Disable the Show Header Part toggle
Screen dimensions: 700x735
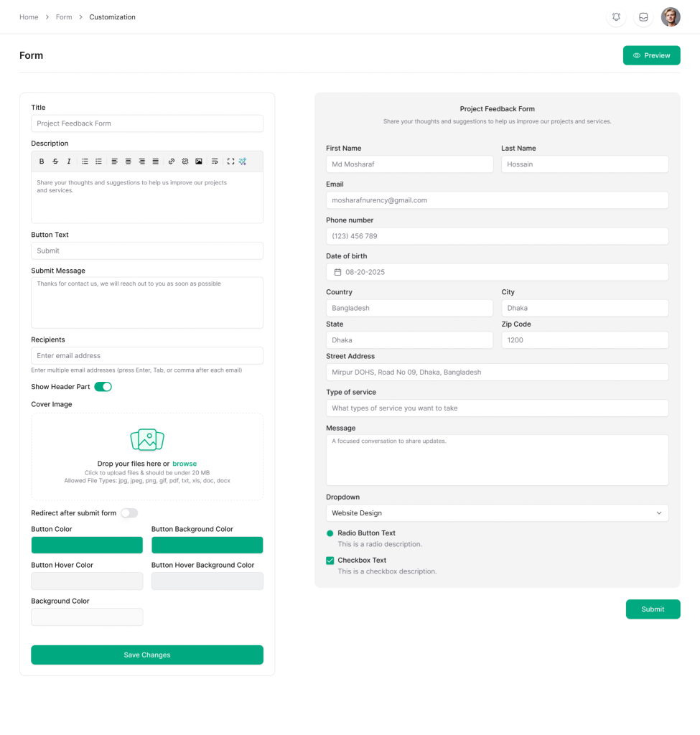tap(103, 387)
